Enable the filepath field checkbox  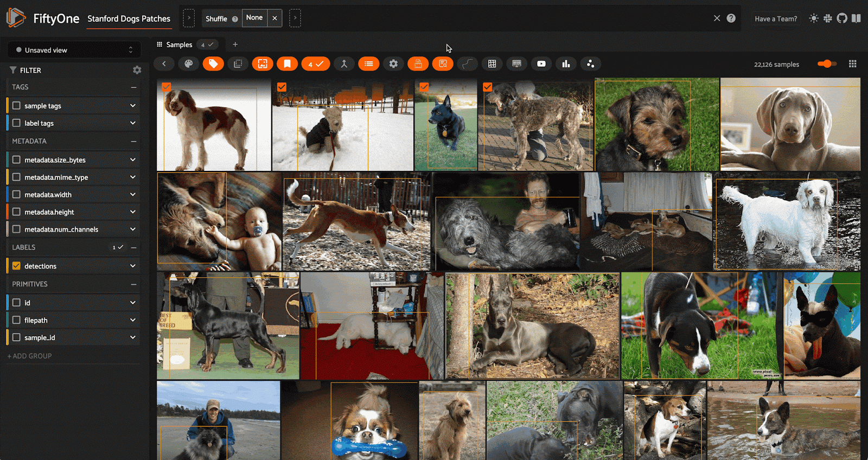pyautogui.click(x=17, y=320)
